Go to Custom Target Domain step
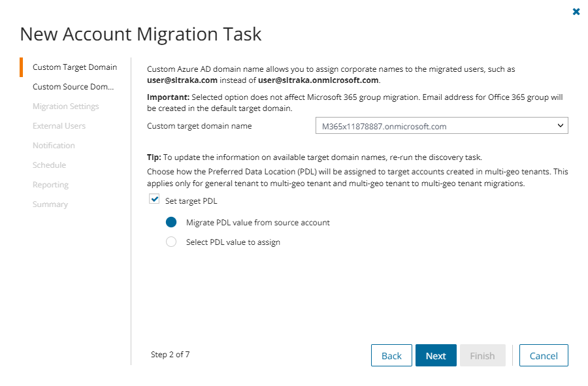 74,67
